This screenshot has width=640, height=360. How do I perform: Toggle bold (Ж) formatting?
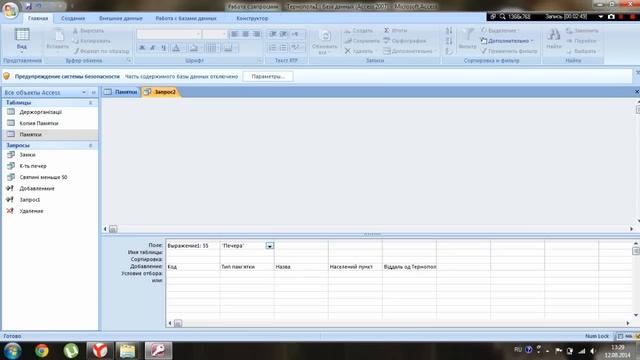pyautogui.click(x=142, y=48)
